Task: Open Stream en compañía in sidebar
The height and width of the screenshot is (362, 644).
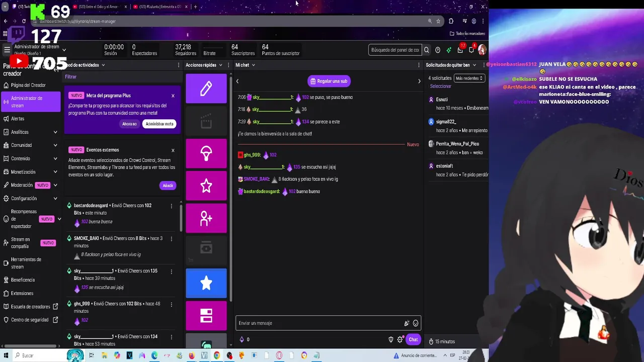Action: coord(30,243)
